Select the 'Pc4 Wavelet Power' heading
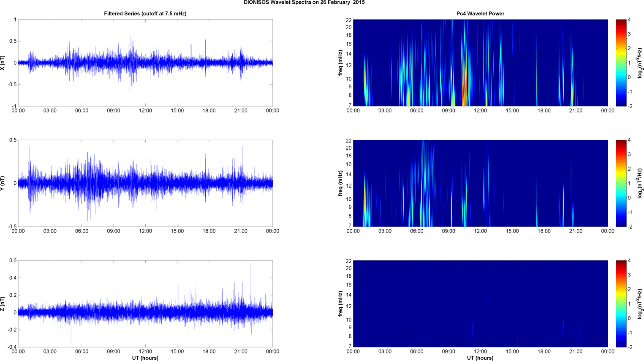 480,14
